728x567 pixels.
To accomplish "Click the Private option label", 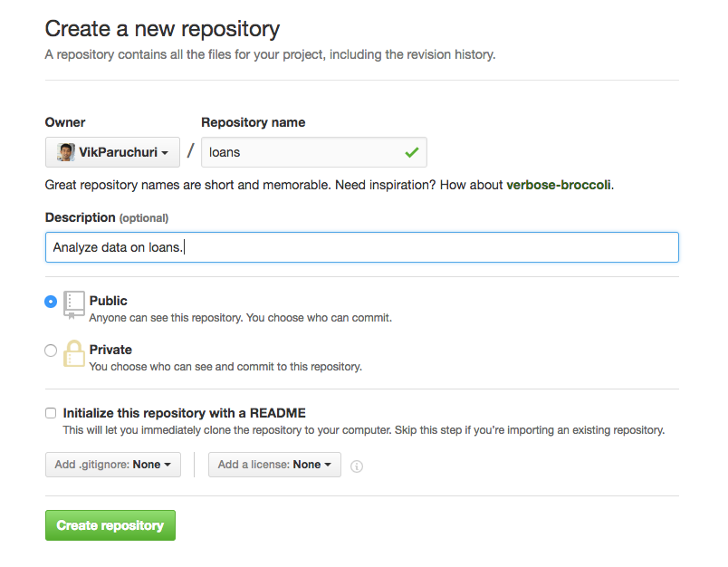I will pos(110,350).
